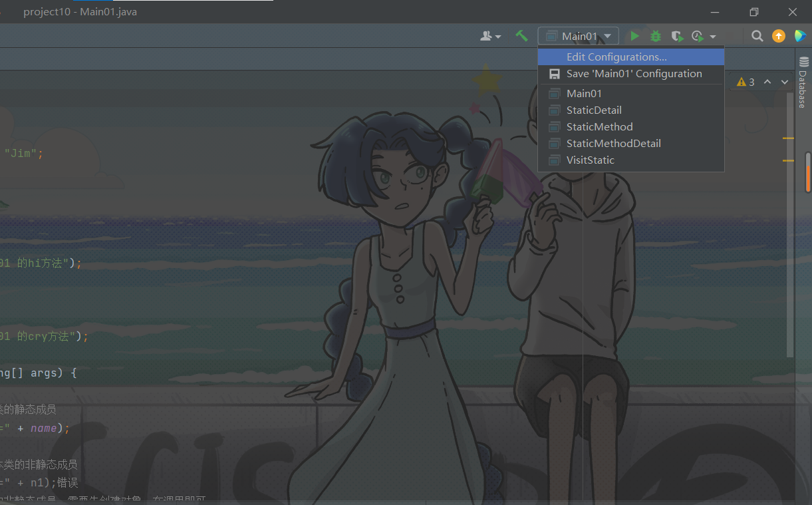Select StaticMethodDetail configuration
This screenshot has width=812, height=505.
point(630,143)
